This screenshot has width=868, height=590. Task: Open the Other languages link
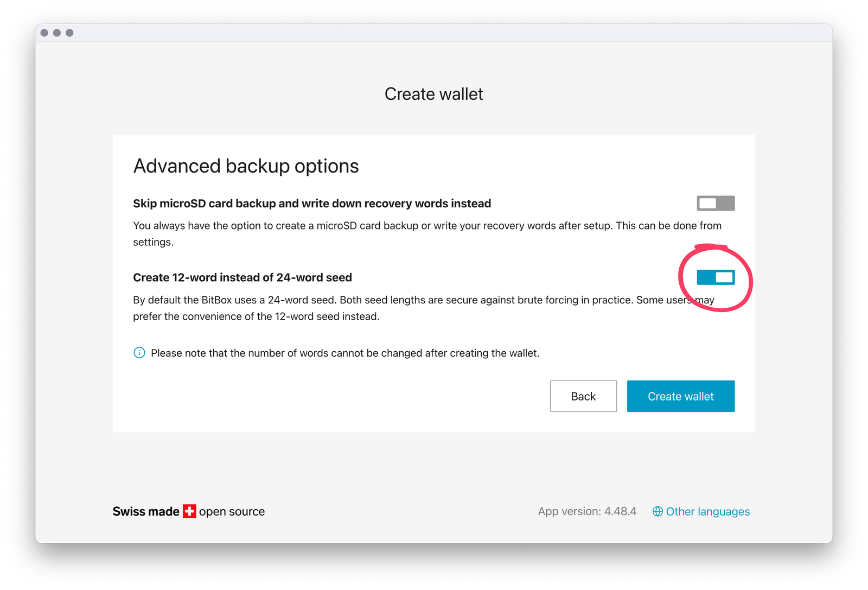[x=707, y=511]
